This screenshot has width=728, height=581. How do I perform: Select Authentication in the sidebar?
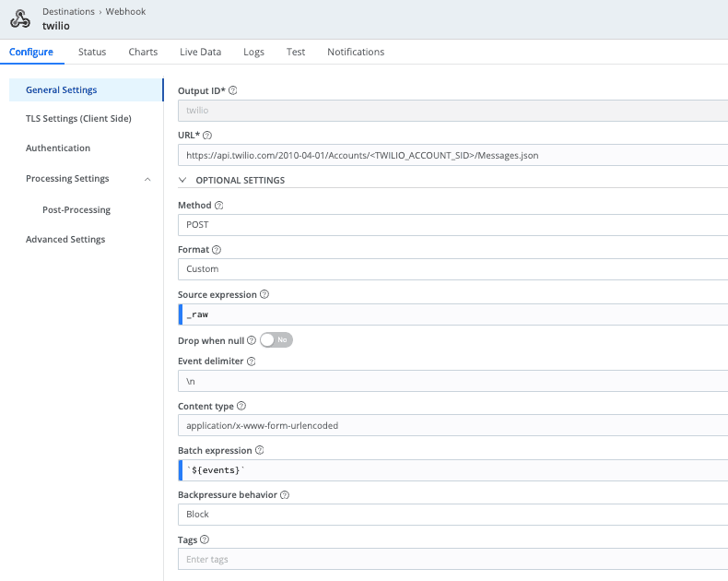point(58,148)
